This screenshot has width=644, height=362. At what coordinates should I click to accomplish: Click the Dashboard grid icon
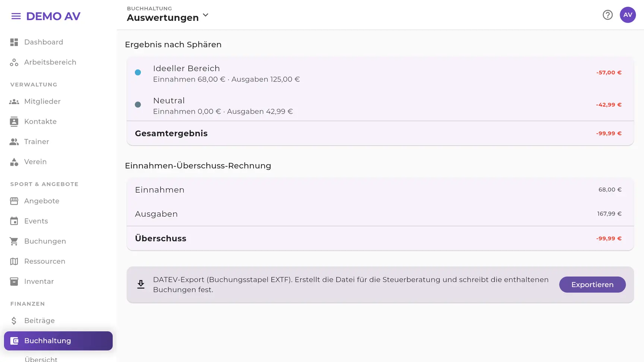pyautogui.click(x=14, y=42)
